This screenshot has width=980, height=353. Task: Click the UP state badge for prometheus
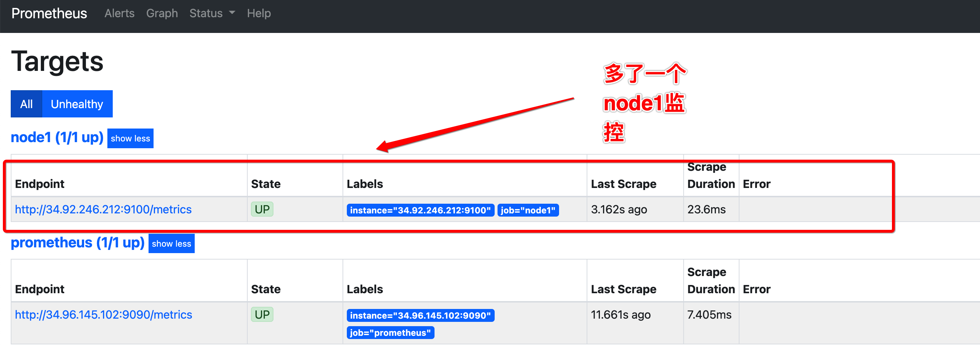tap(262, 315)
